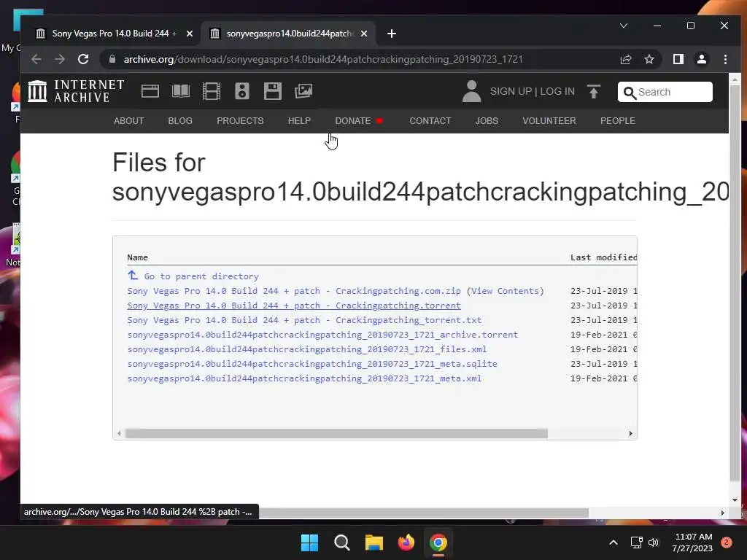747x560 pixels.
Task: Open _1721_archive.torrent link
Action: (322, 335)
